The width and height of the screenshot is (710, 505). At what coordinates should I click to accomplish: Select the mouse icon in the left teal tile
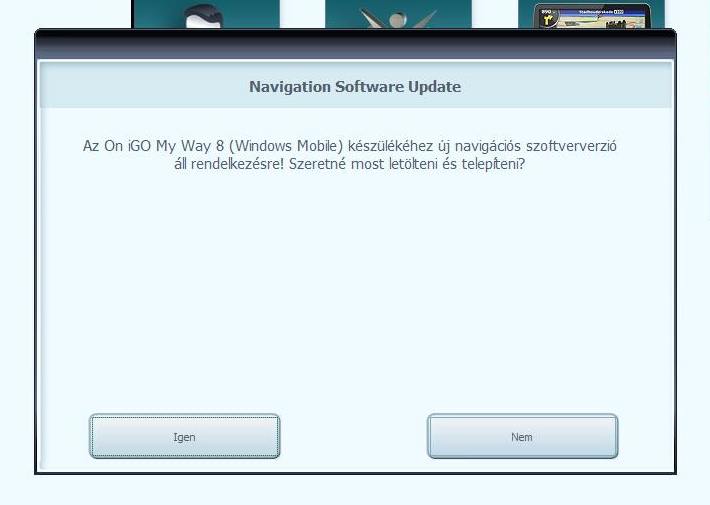(x=204, y=16)
